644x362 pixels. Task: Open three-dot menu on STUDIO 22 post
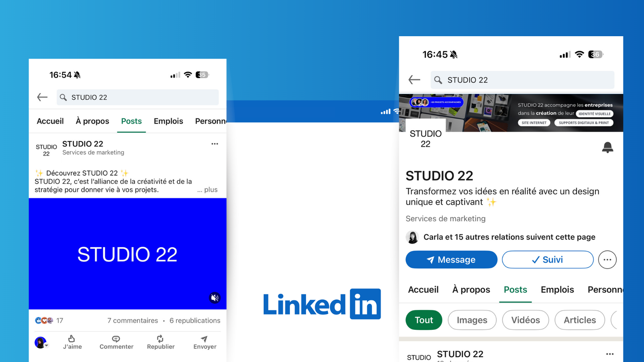[x=215, y=144]
